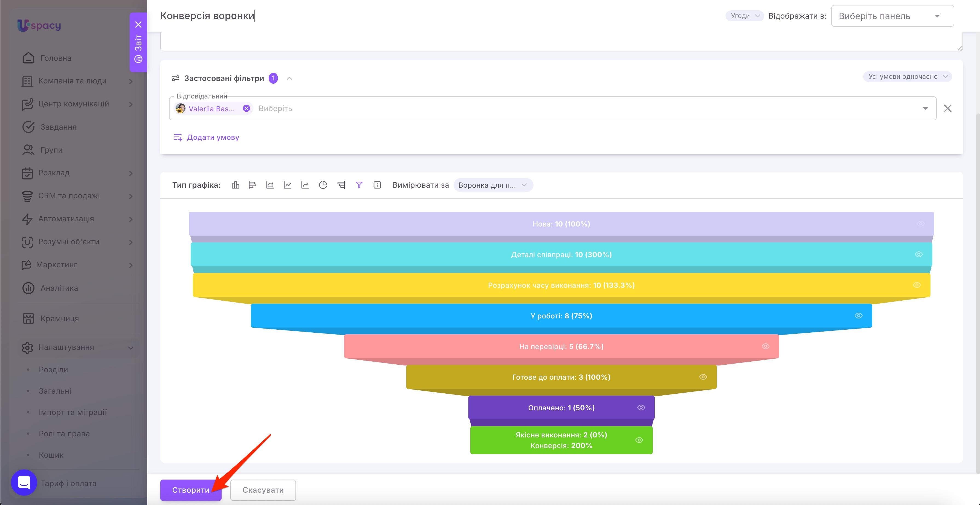Open the Виберіть панель dropdown
The image size is (980, 505).
point(892,16)
